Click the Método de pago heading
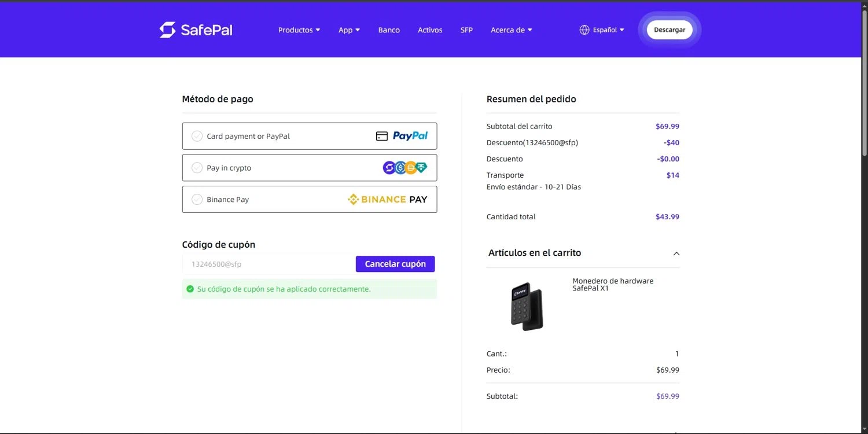The width and height of the screenshot is (868, 434). 218,99
